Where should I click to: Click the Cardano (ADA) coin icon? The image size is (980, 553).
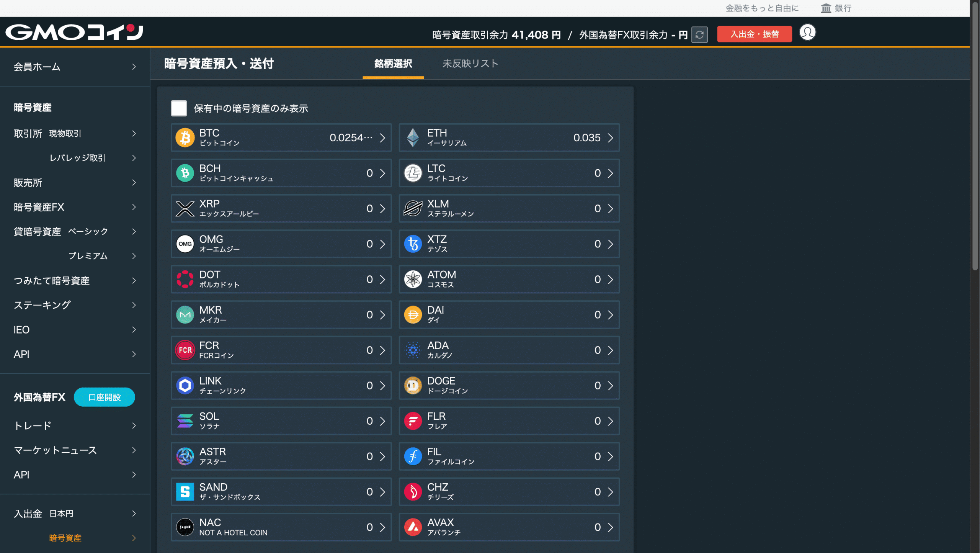tap(413, 350)
